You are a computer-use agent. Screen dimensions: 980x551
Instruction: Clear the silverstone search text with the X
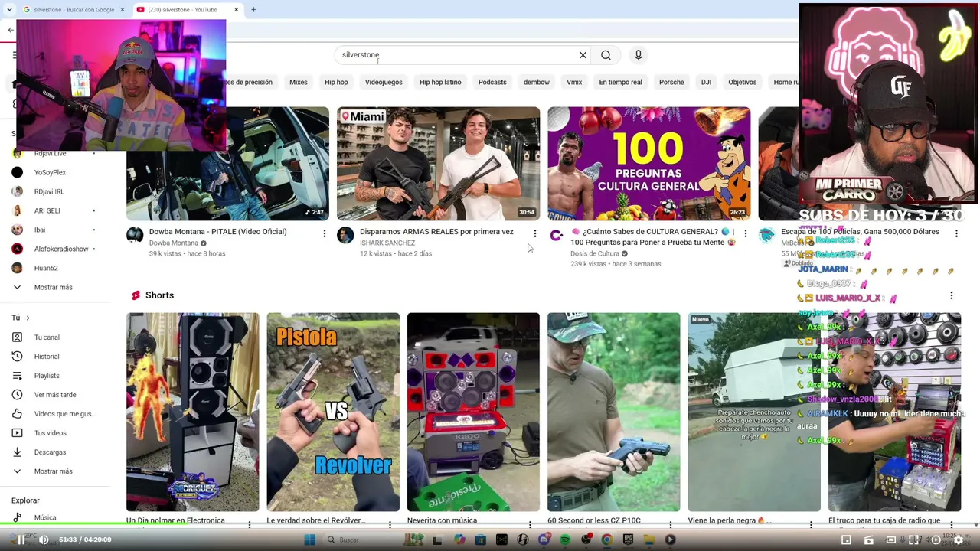point(583,55)
